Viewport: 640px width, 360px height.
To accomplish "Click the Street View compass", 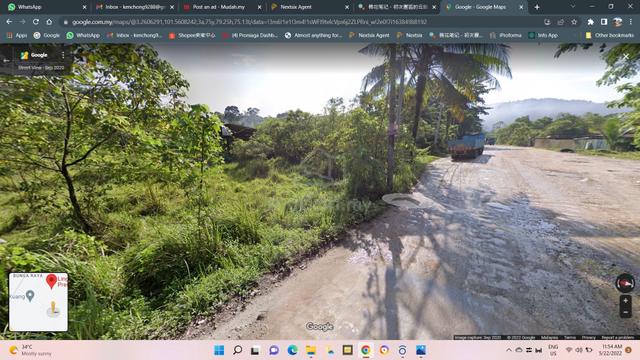I will (625, 283).
